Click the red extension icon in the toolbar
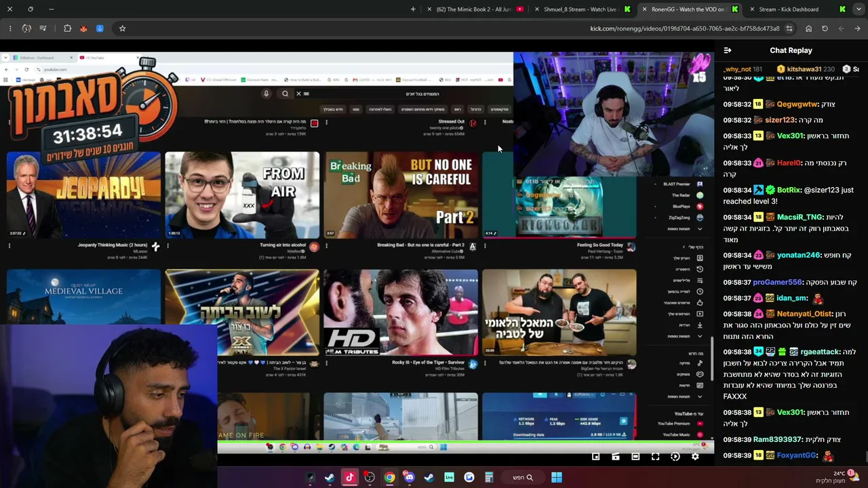The height and width of the screenshot is (488, 868). pyautogui.click(x=83, y=28)
